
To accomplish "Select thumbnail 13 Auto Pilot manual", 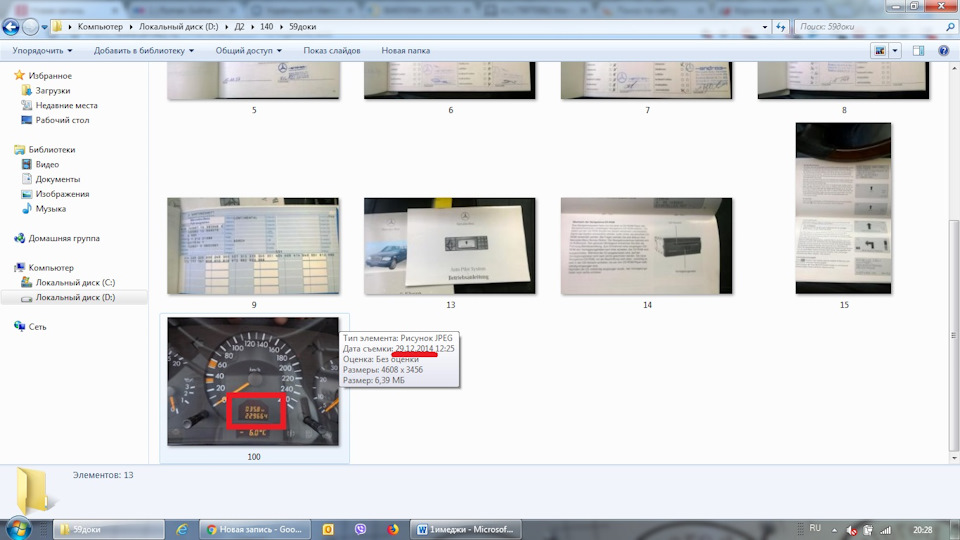I will [x=450, y=246].
